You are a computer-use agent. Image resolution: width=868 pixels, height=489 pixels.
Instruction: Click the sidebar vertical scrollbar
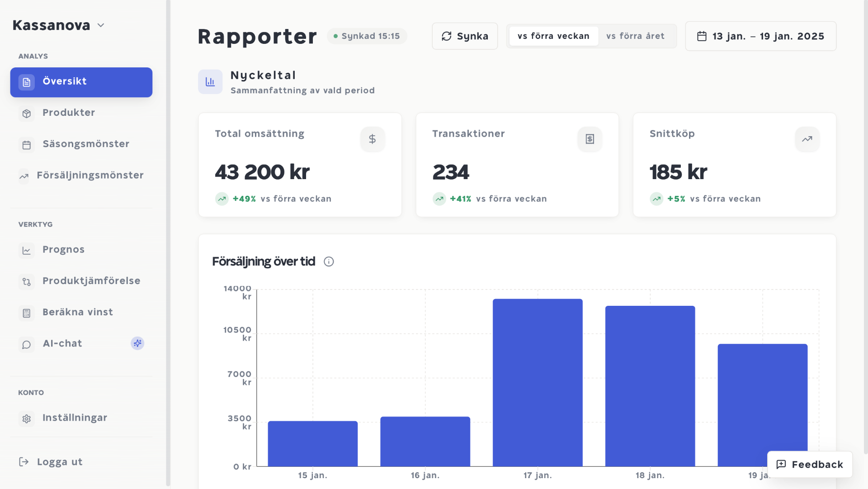point(168,244)
